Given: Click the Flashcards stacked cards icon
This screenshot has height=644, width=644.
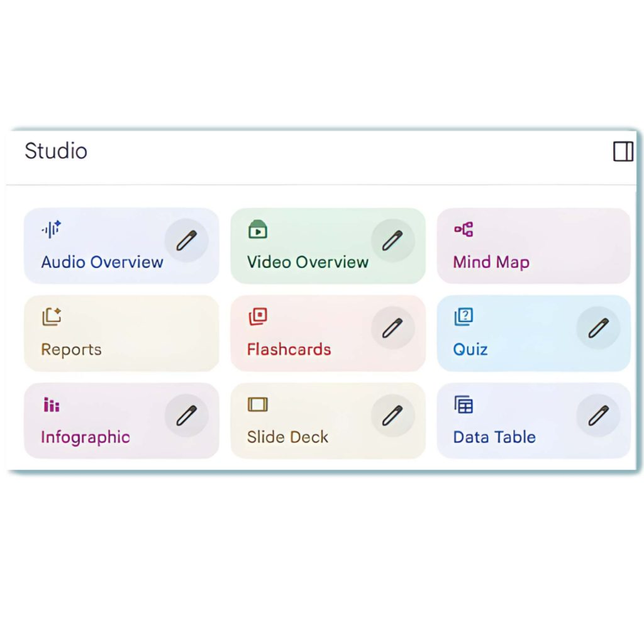Looking at the screenshot, I should coord(258,316).
